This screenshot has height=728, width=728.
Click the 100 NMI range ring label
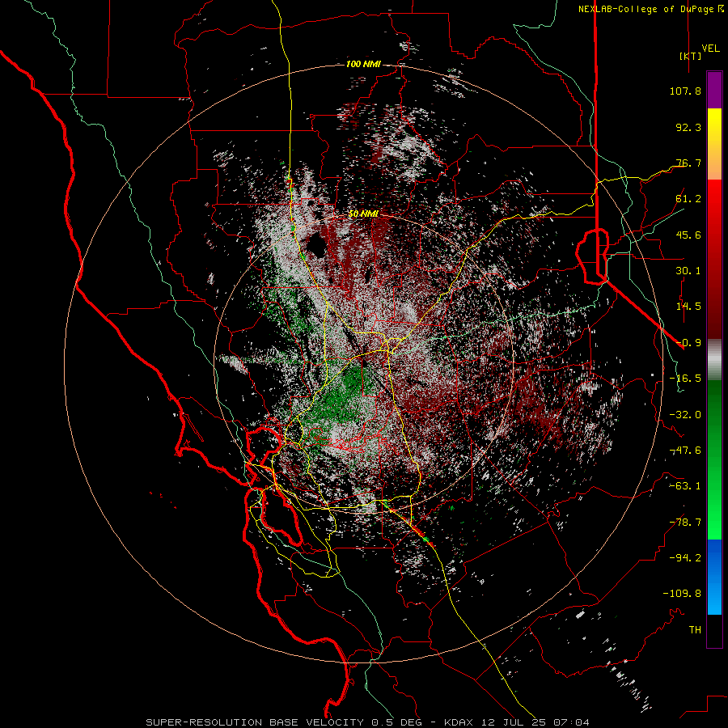pos(363,64)
